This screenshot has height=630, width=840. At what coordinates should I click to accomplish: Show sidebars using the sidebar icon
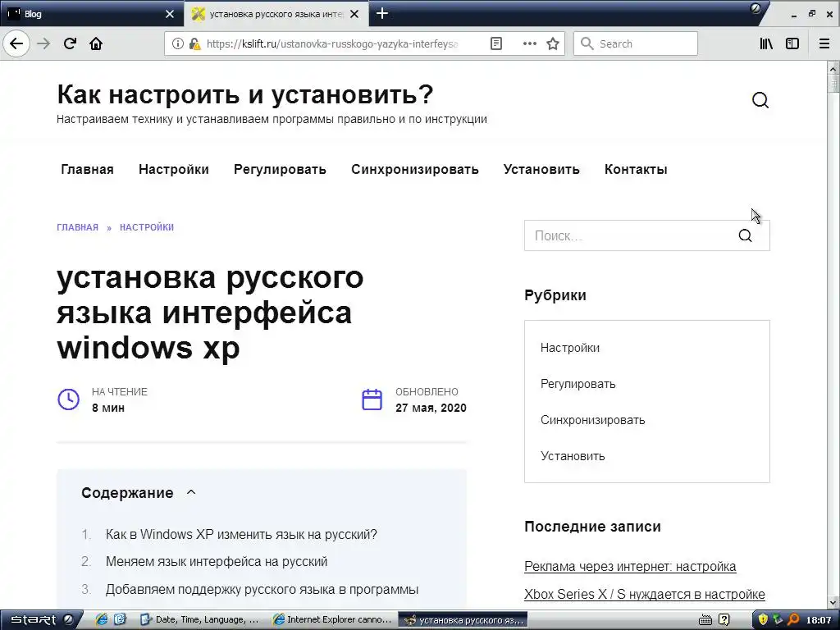click(792, 43)
